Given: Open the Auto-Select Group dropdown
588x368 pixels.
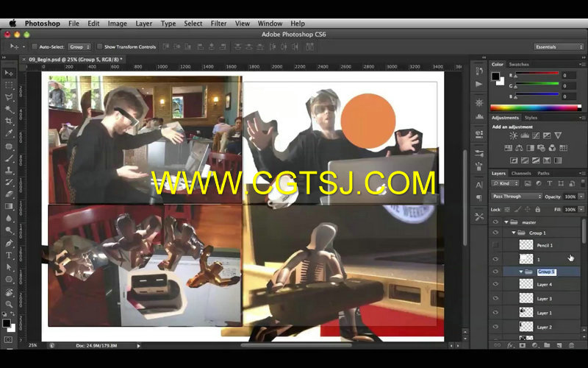Looking at the screenshot, I should click(x=79, y=47).
